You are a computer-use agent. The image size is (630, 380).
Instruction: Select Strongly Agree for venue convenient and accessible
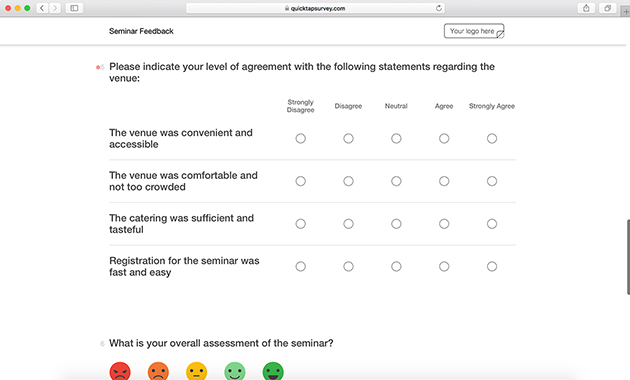point(492,139)
